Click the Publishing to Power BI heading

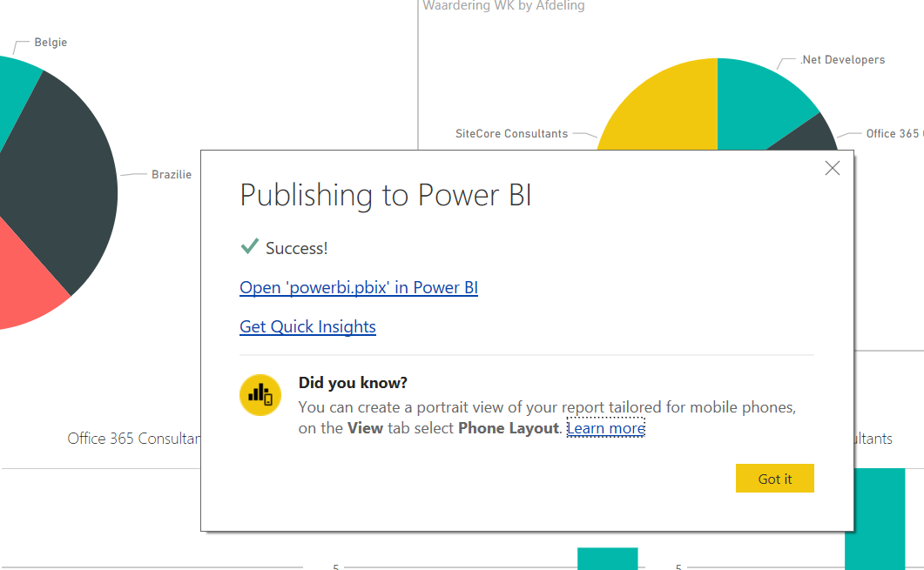coord(386,196)
